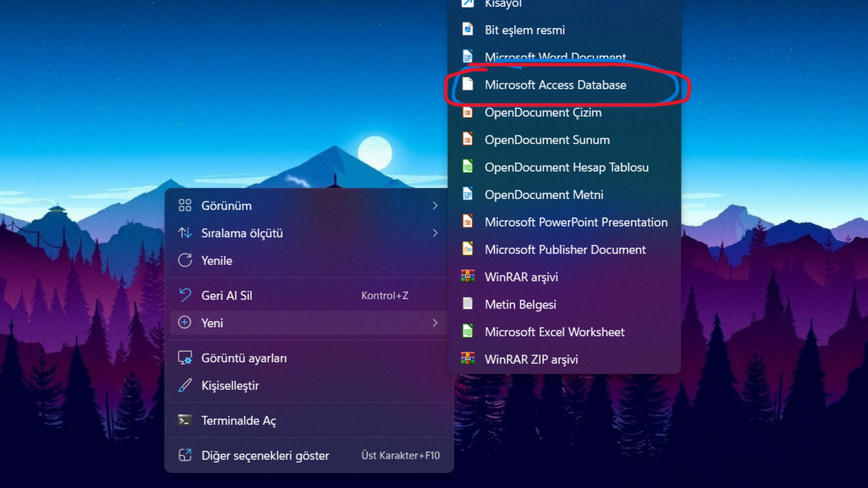This screenshot has height=488, width=868.
Task: Click the Yenile refresh icon
Action: [x=185, y=261]
